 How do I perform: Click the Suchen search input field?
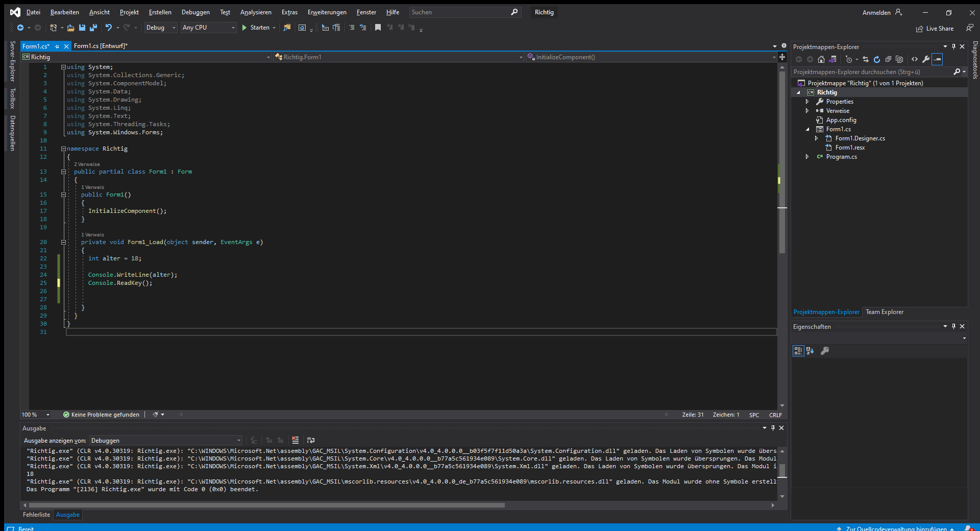pos(459,12)
